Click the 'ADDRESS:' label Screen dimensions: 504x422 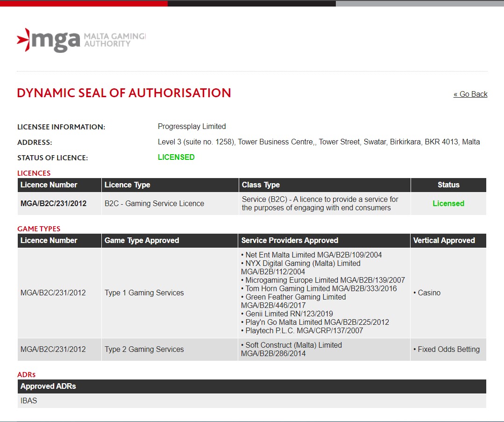[x=35, y=143]
